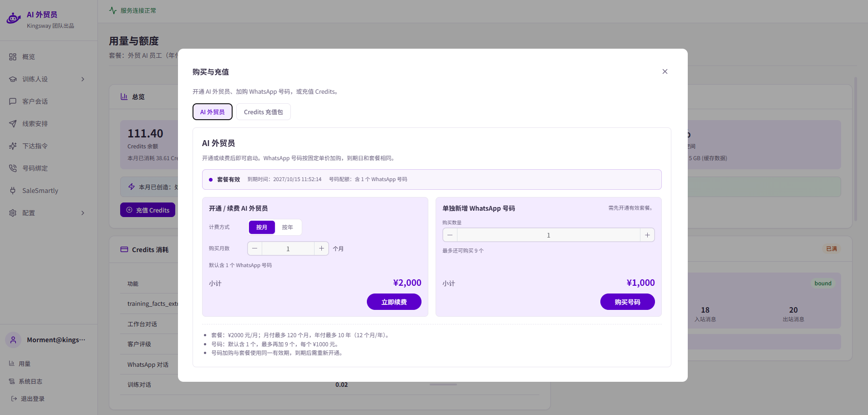Click the lightning icon beside 本月已创造
Viewport: 868px width, 415px height.
click(x=132, y=187)
